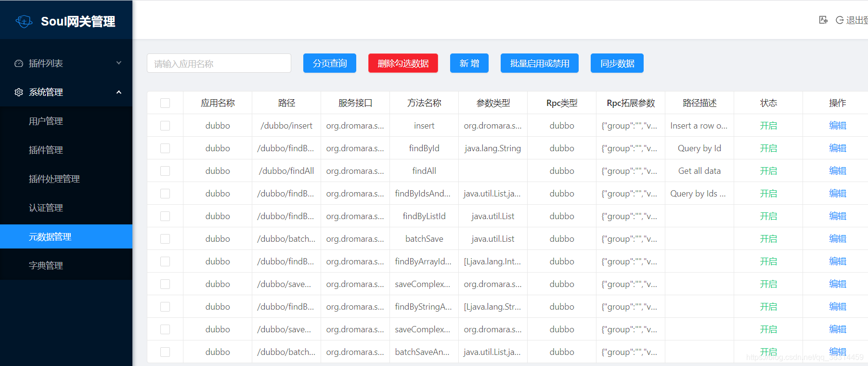Viewport: 868px width, 366px height.
Task: Click 编辑 for the /dubbo/findAll row
Action: [x=838, y=171]
